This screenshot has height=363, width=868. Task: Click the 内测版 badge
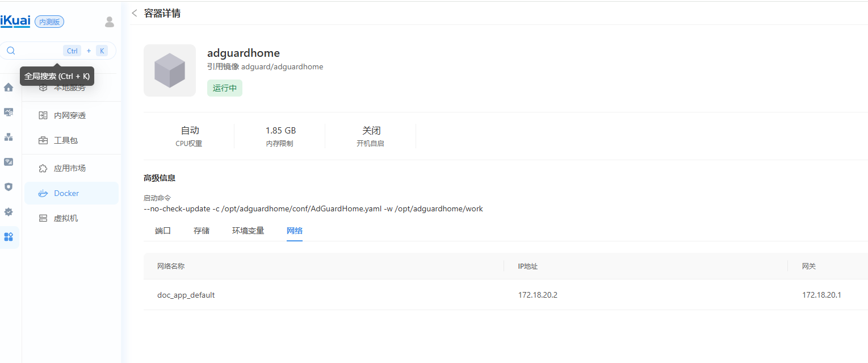49,22
